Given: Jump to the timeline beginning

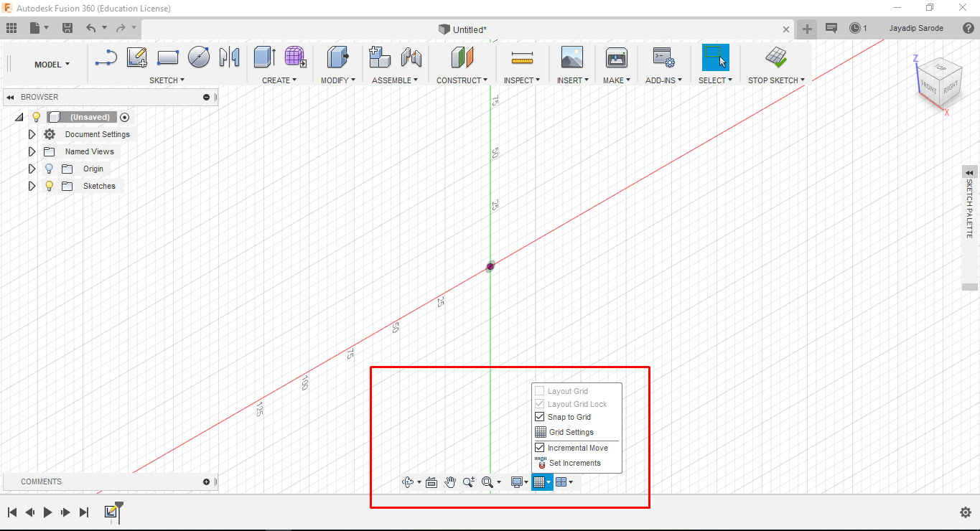Looking at the screenshot, I should [x=12, y=512].
